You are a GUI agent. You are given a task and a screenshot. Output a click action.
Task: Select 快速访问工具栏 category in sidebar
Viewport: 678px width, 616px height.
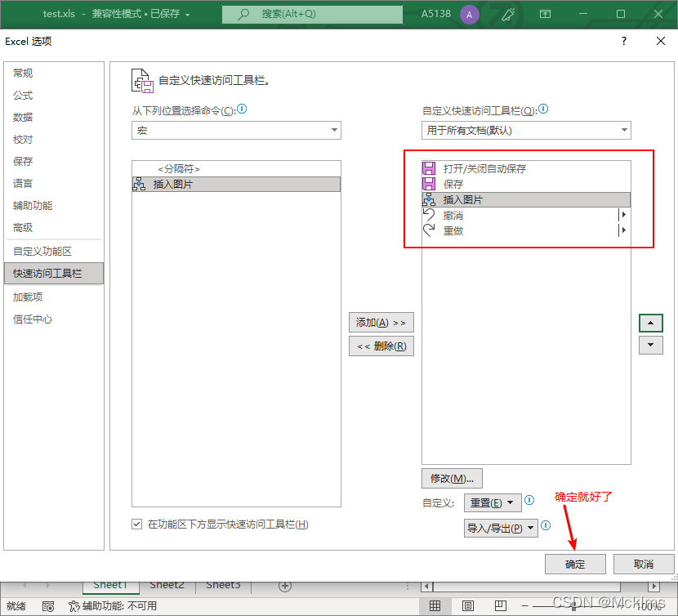pos(54,274)
